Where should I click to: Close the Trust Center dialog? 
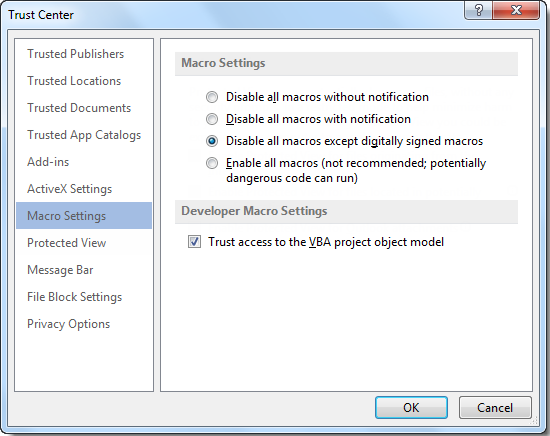[x=516, y=10]
